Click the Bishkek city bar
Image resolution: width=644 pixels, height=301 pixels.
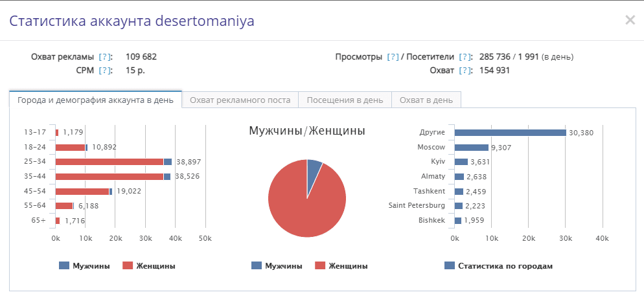[x=458, y=221]
